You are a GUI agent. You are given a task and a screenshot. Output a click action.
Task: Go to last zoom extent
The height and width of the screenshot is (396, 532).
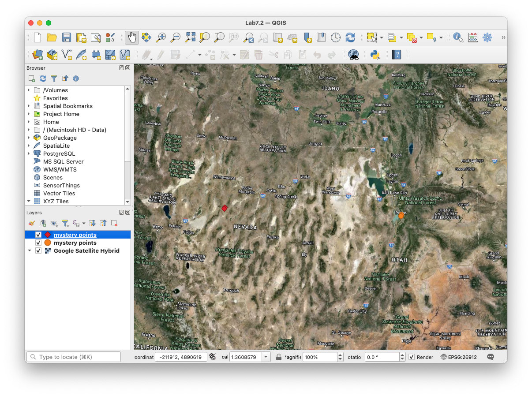point(248,37)
